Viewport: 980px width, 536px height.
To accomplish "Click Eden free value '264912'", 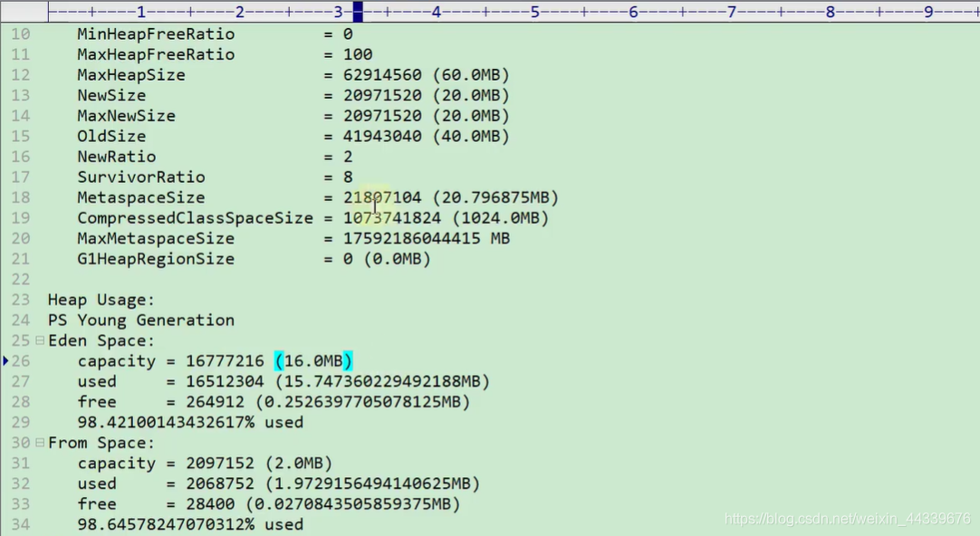I will pyautogui.click(x=215, y=402).
